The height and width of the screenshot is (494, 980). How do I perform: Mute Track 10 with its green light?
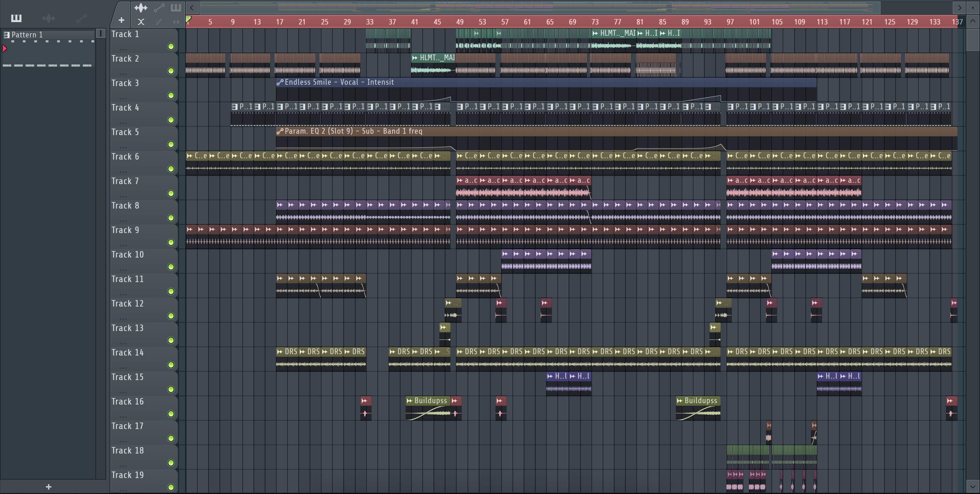click(171, 267)
